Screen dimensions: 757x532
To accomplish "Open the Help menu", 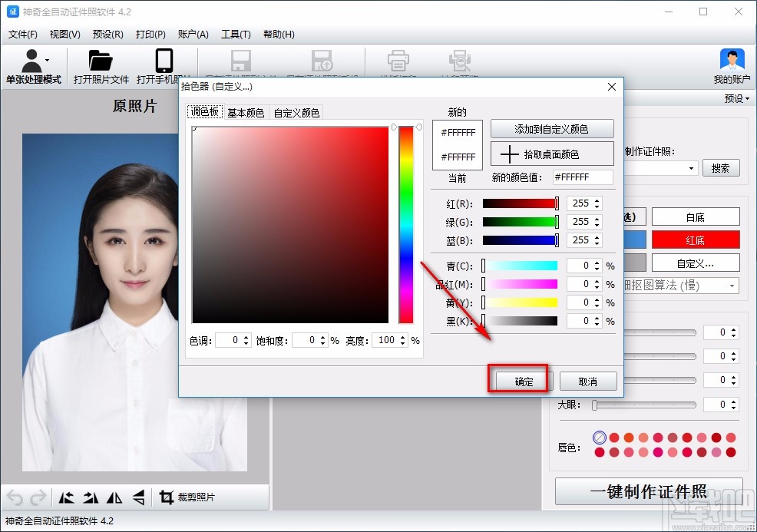I will [279, 35].
